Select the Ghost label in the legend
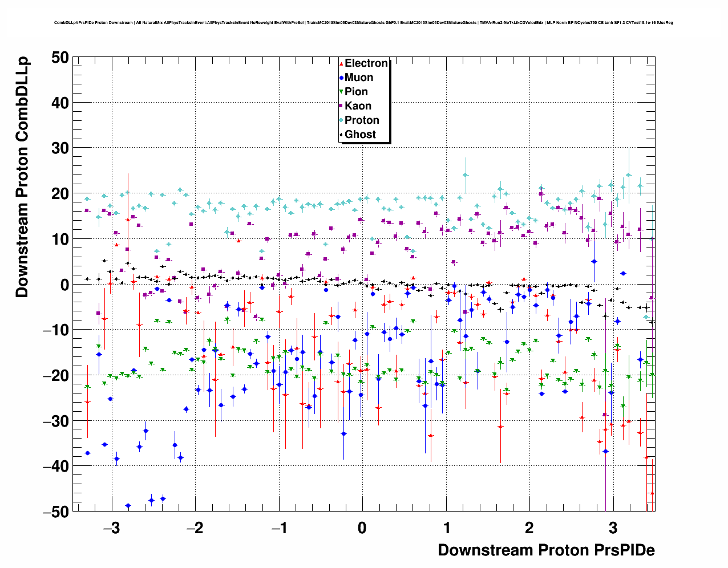 coord(360,135)
